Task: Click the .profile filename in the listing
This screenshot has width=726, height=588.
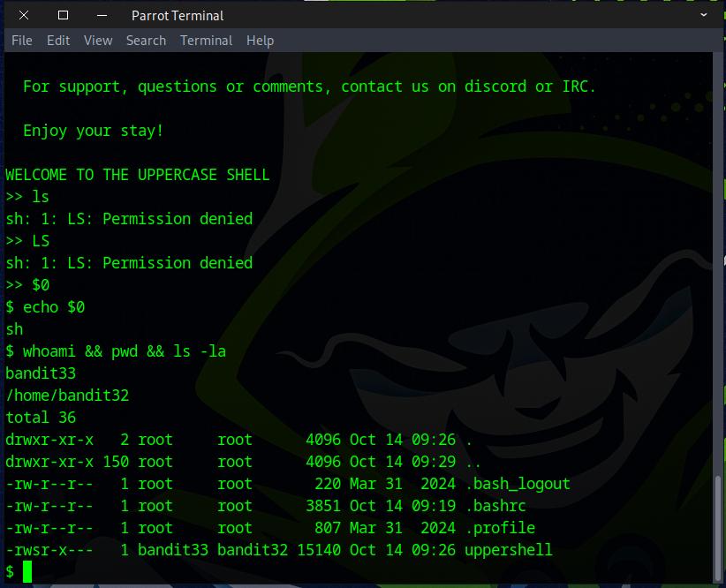Action: click(x=500, y=528)
